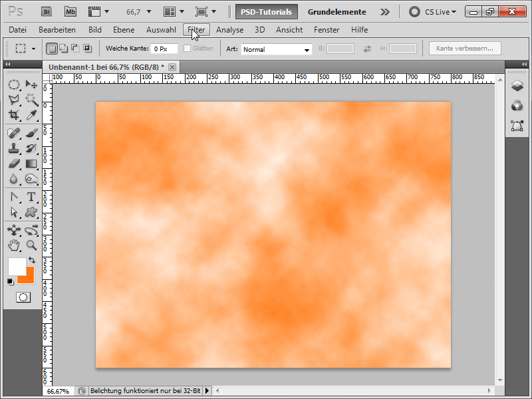
Task: Choose Add to selection mode
Action: coord(63,49)
